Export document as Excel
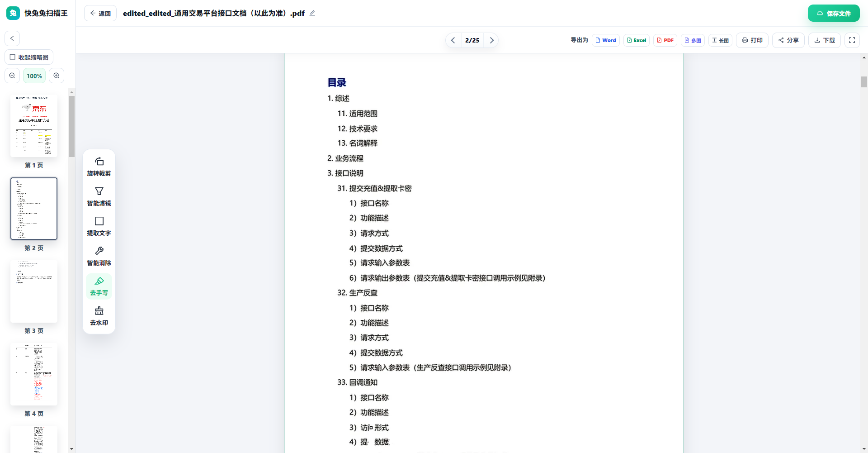868x453 pixels. click(x=637, y=40)
